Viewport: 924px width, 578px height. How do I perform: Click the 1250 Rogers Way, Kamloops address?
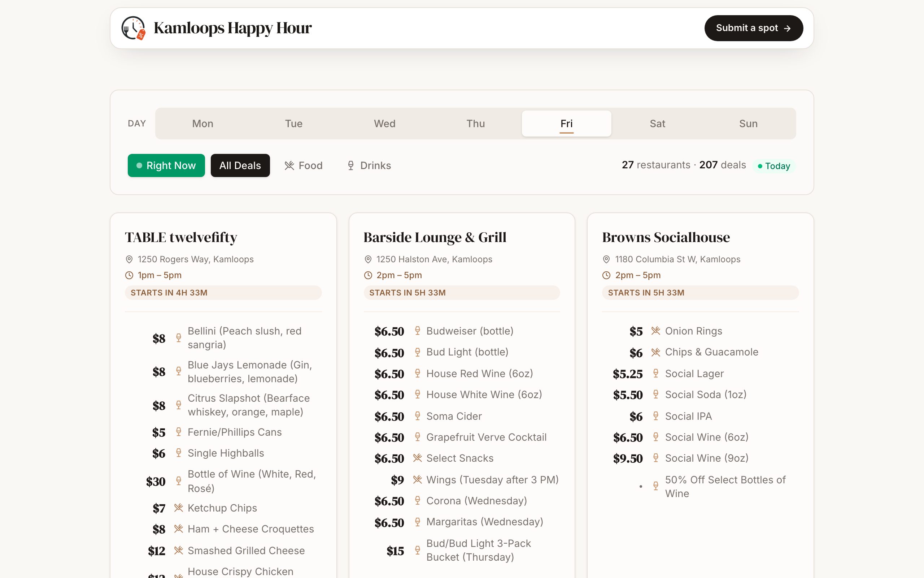(x=196, y=259)
